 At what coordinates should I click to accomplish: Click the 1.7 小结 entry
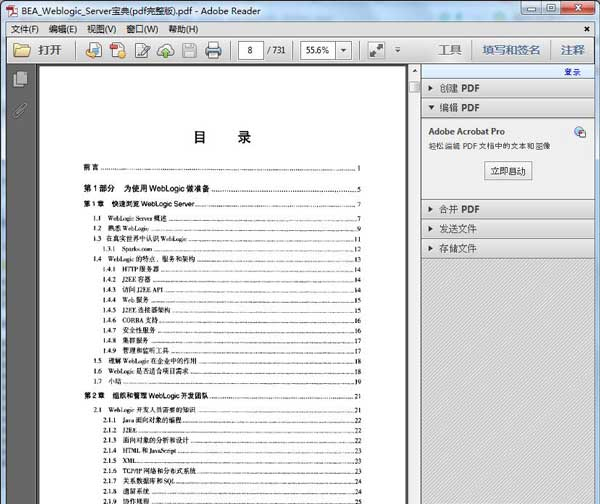tap(227, 382)
